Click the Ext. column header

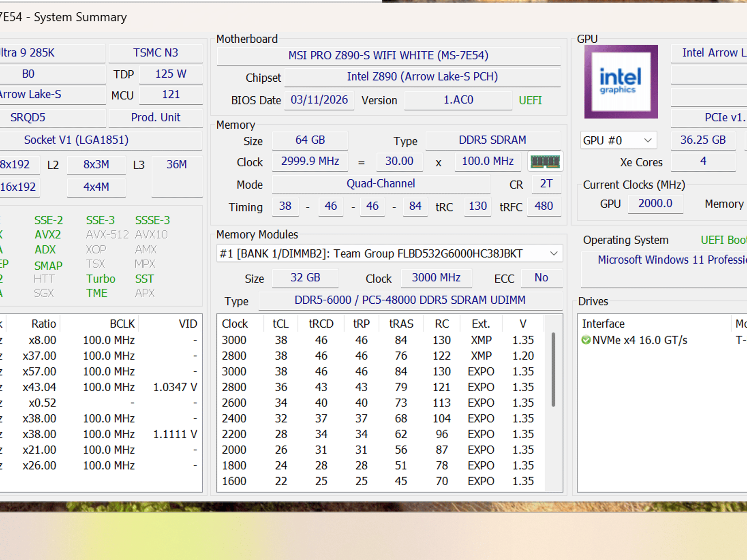coord(481,324)
